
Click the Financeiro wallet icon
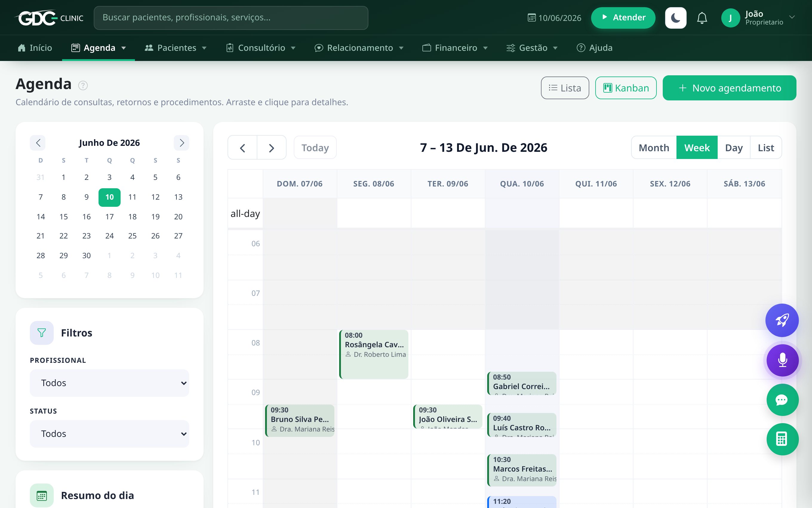pyautogui.click(x=427, y=48)
